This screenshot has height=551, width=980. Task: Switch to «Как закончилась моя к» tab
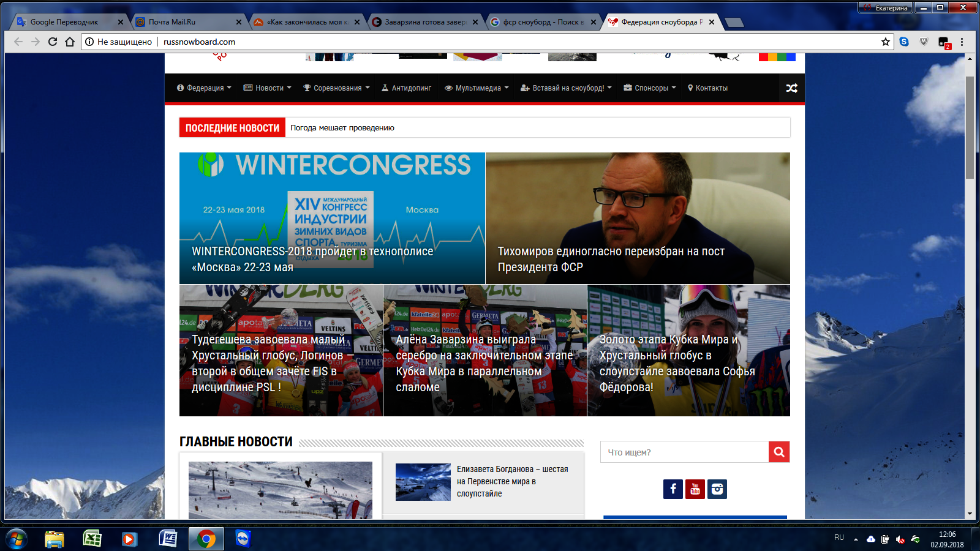(308, 22)
